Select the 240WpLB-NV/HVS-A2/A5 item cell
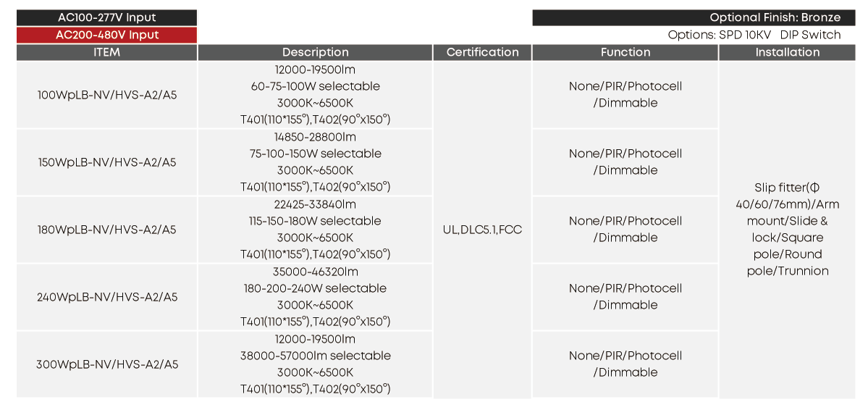Image resolution: width=868 pixels, height=410 pixels. pos(106,297)
